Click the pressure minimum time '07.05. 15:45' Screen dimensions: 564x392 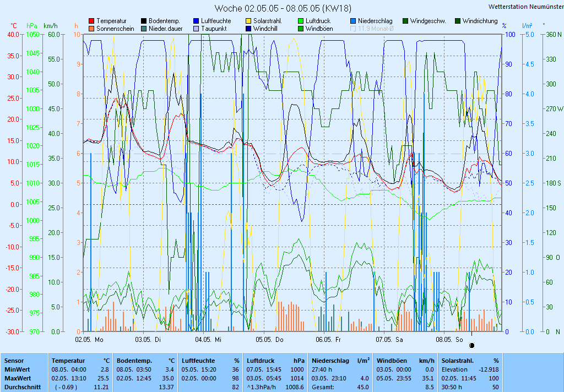264,369
